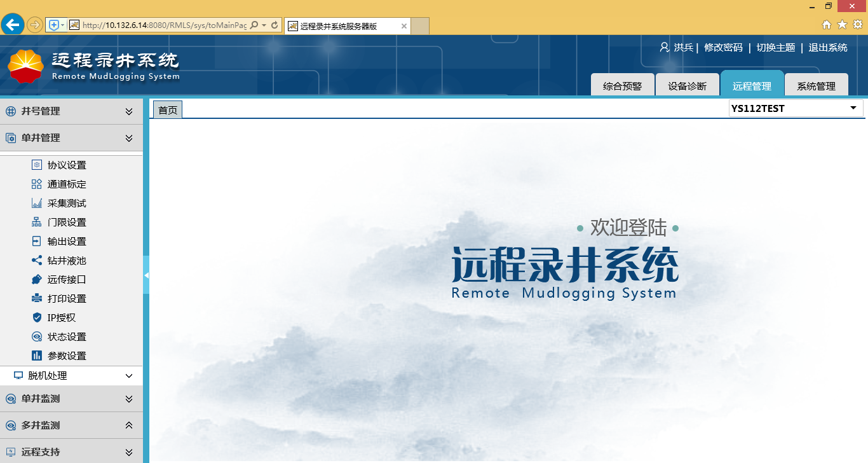Select the 参数设置 bar chart icon
Screen dimensions: 868x463
[x=37, y=356]
